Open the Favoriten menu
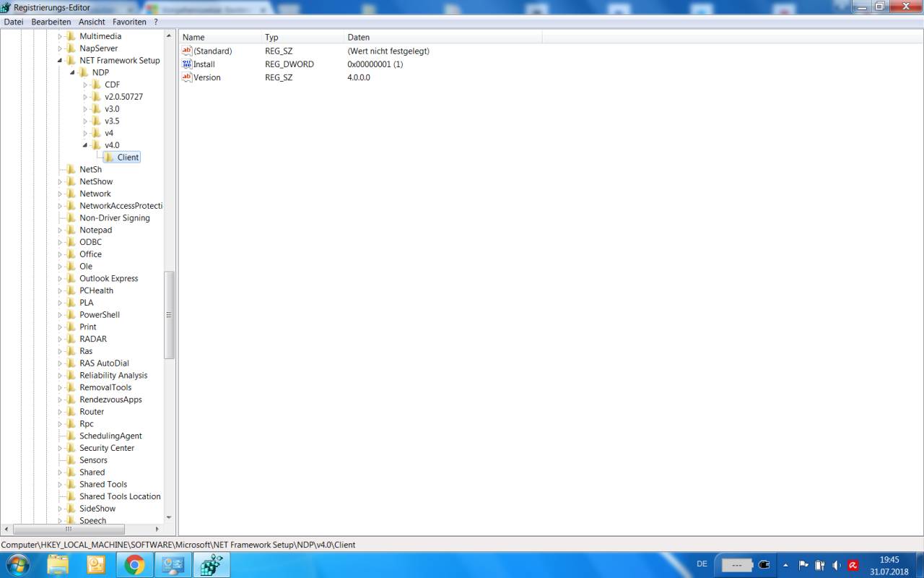924x578 pixels. pos(129,22)
